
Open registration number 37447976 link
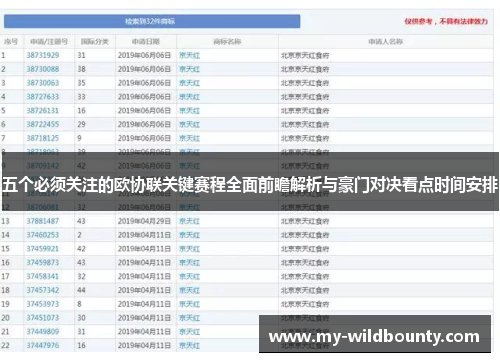point(43,346)
